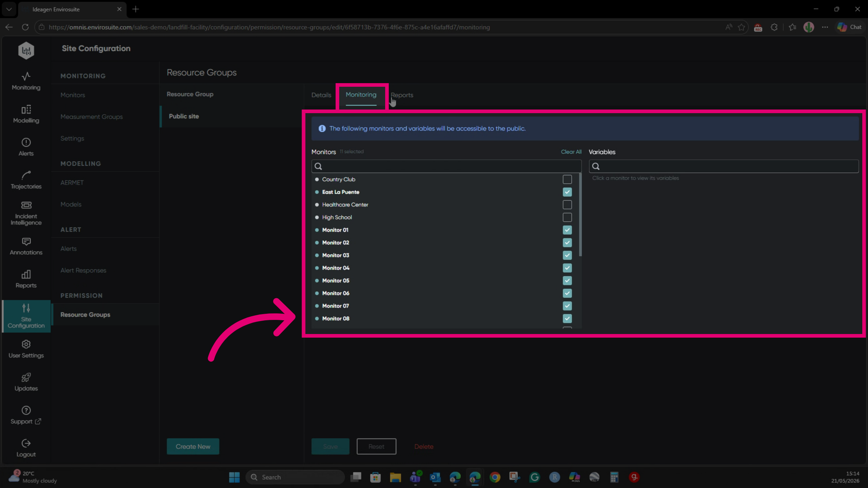Open Outlook from the taskbar

pyautogui.click(x=435, y=477)
